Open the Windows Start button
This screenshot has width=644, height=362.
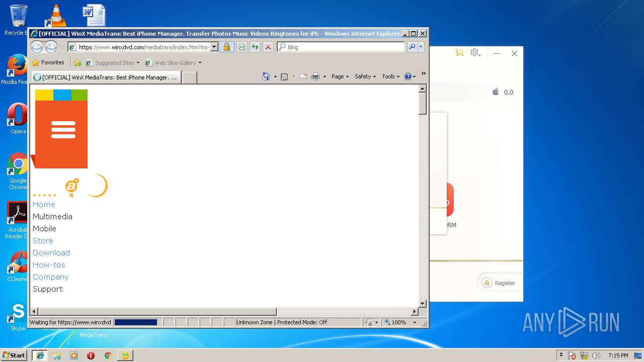click(x=14, y=355)
